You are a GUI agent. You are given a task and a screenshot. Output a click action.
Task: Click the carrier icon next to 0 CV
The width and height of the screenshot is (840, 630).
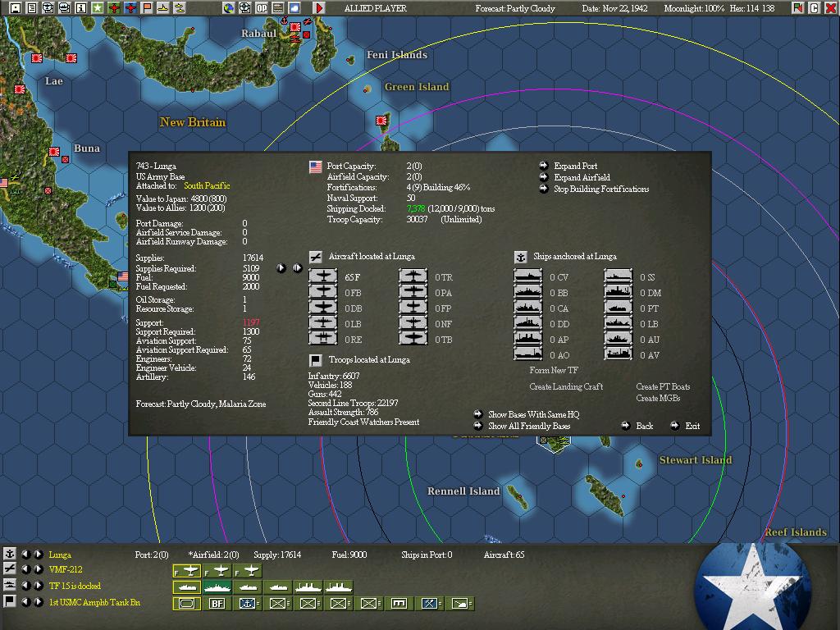point(527,276)
